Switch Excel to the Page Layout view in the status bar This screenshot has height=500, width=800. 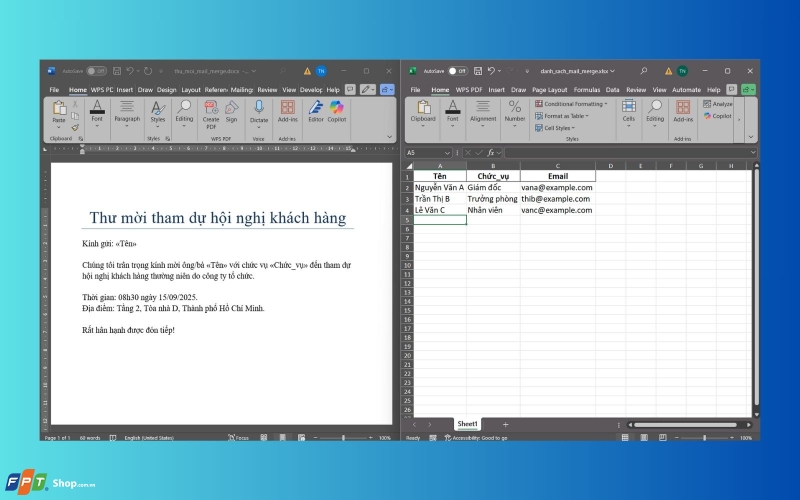[644, 438]
